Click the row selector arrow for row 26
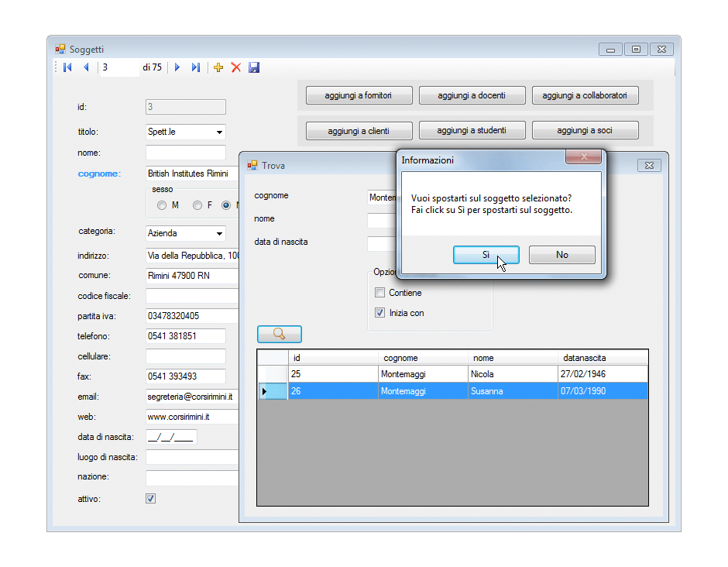Viewport: 728px width, 567px height. (273, 391)
